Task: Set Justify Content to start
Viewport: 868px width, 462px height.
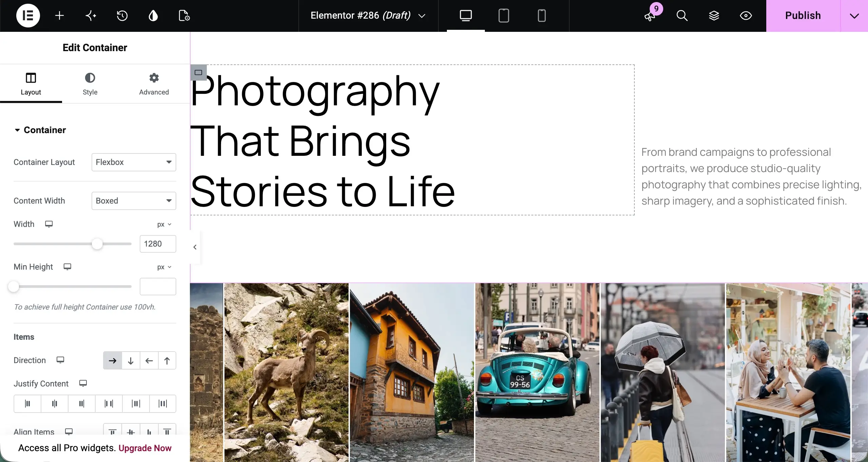Action: click(x=27, y=404)
